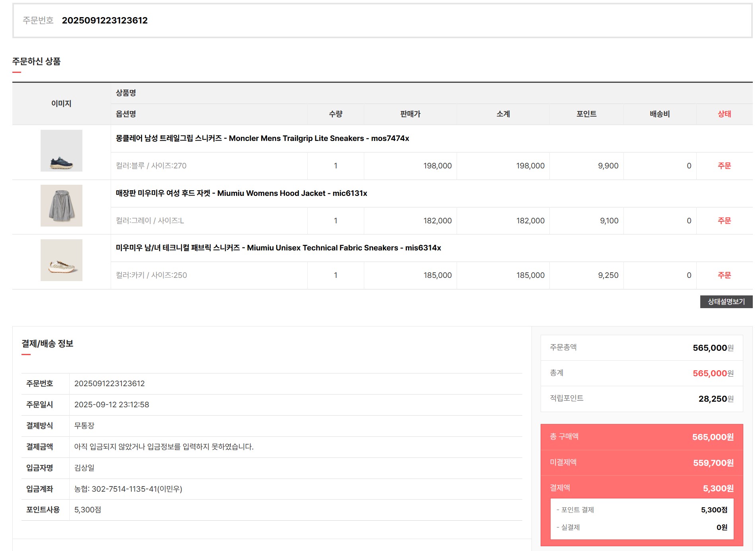This screenshot has width=756, height=551.
Task: Click the 컬러:그레이 / 사이즈:L option text
Action: (x=150, y=221)
